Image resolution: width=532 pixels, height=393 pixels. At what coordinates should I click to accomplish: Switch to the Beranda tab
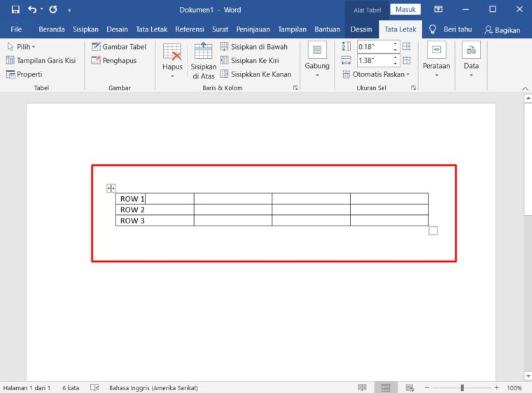pyautogui.click(x=52, y=29)
